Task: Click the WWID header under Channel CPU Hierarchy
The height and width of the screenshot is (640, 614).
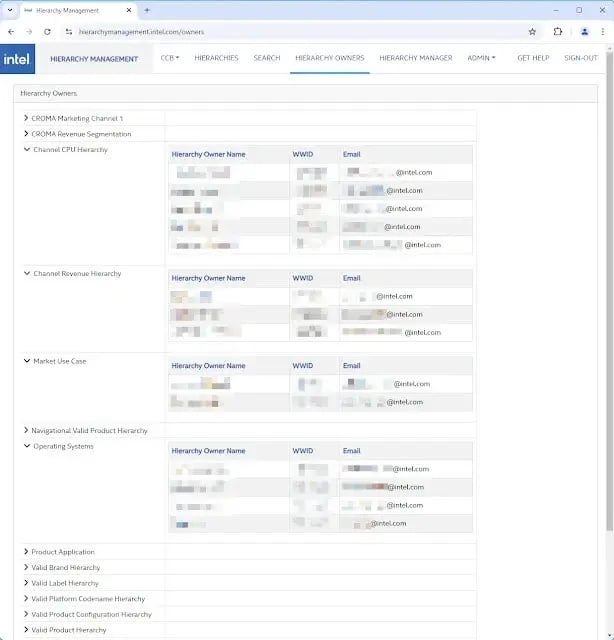Action: 303,154
